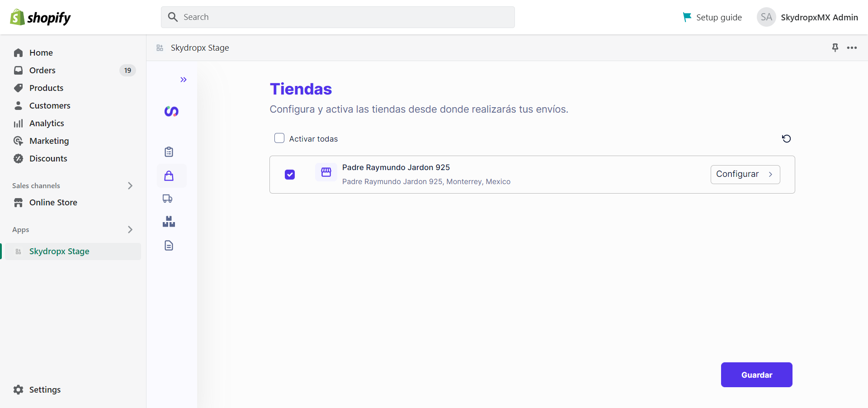Check the Activar todas checkbox
The height and width of the screenshot is (408, 868).
click(279, 138)
